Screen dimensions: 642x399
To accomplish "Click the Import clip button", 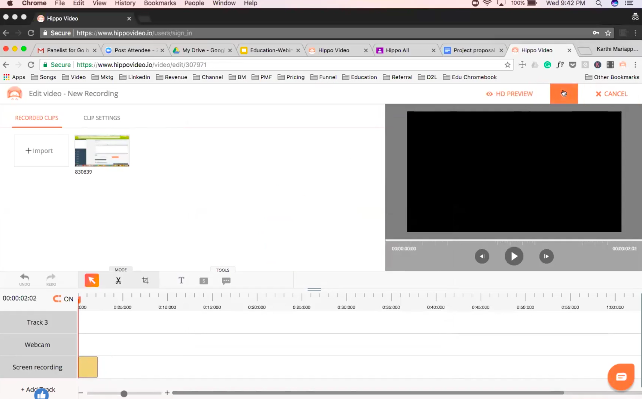I will (x=41, y=151).
